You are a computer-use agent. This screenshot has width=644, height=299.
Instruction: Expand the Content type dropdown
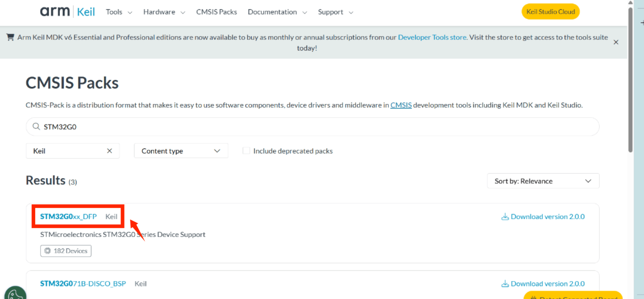click(x=181, y=151)
